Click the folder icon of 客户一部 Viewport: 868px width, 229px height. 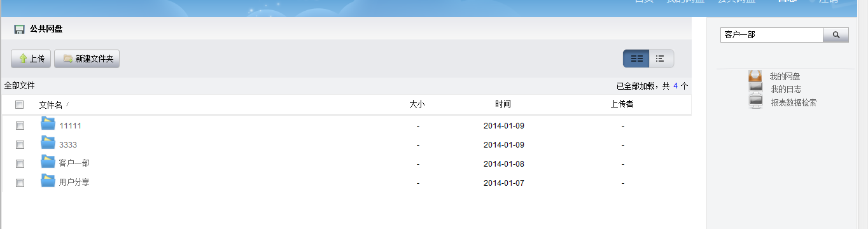[x=48, y=162]
